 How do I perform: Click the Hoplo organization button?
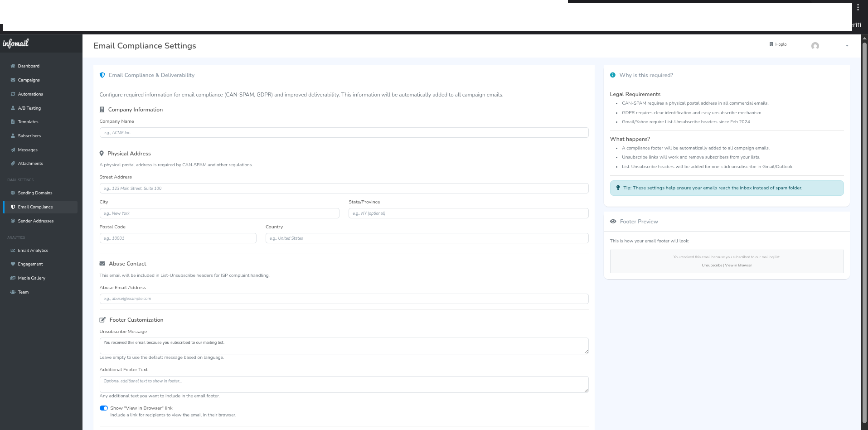click(x=778, y=44)
